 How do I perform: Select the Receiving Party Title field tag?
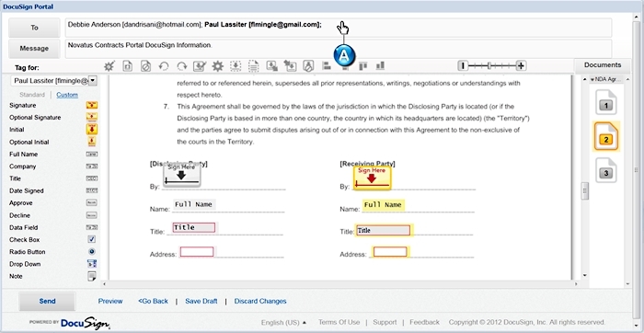[384, 230]
